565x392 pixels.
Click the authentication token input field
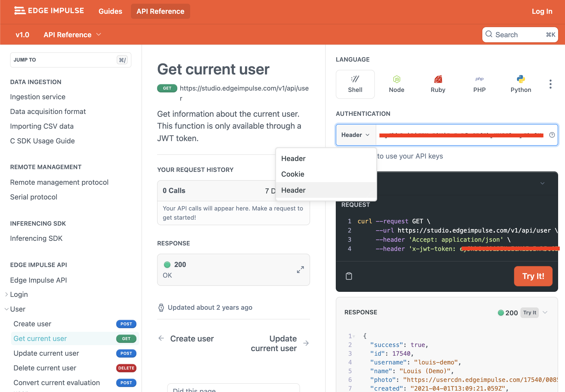coord(461,135)
